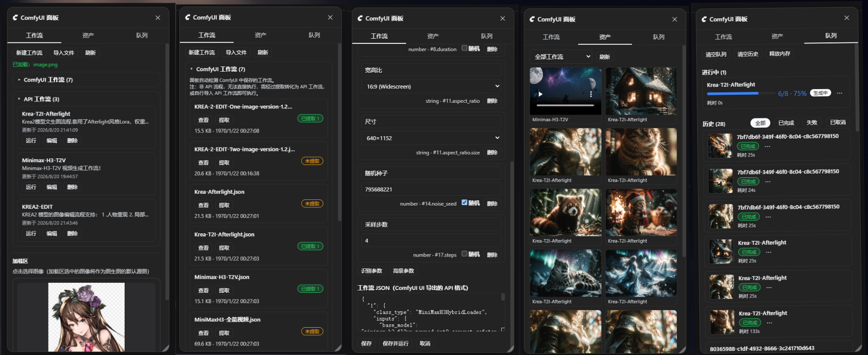The image size is (868, 355).
Task: Extract the KREA-2-EDIT-Two-image-version workflow
Action: point(224,163)
